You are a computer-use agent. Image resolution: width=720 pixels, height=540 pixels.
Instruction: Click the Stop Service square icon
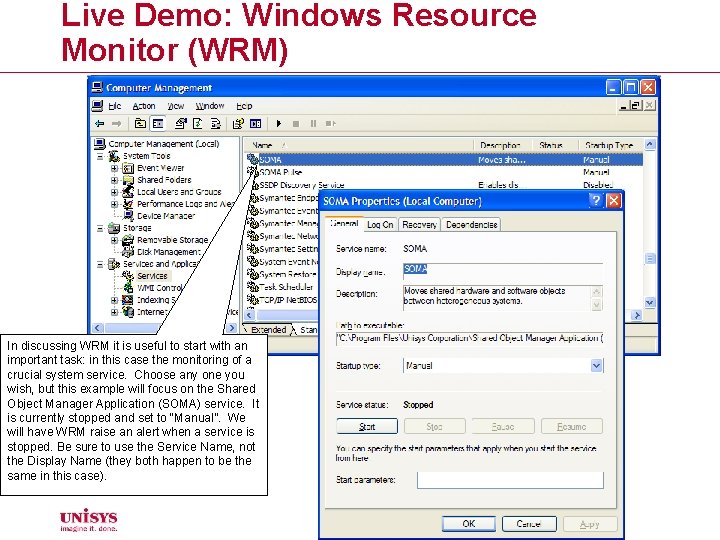point(296,124)
